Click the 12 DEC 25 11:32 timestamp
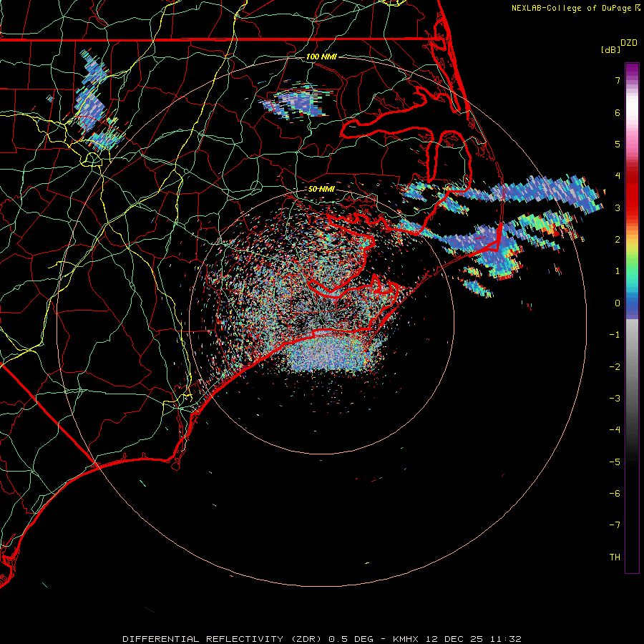This screenshot has height=644, width=644. pos(474,639)
